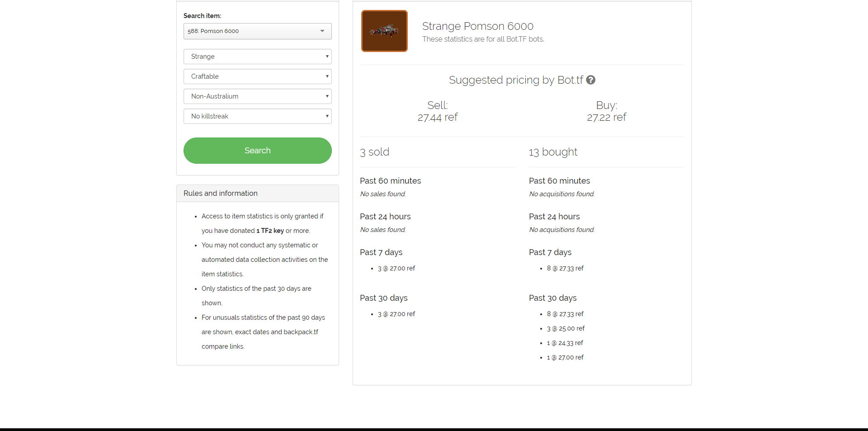Click the help question mark icon

point(590,80)
